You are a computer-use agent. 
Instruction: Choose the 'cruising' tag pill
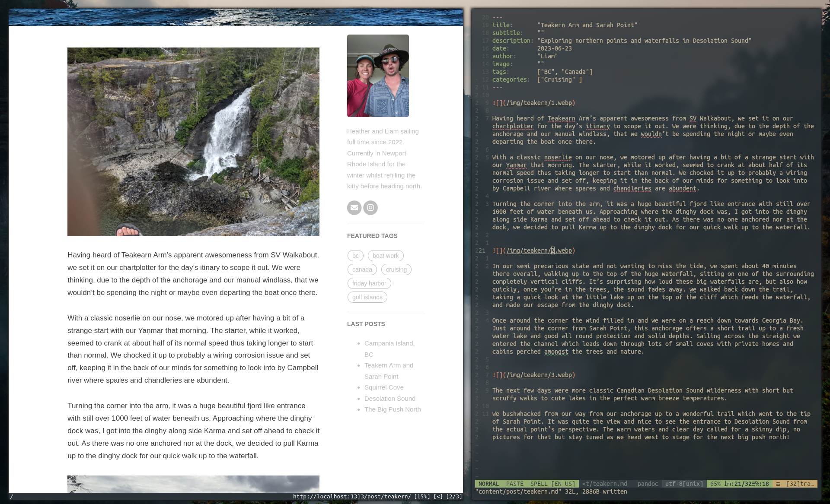pos(396,269)
